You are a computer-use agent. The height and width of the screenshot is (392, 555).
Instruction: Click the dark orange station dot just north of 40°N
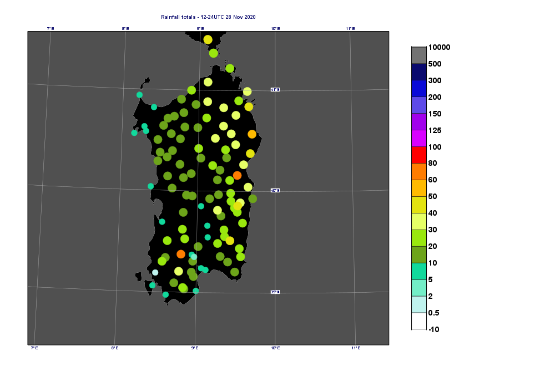pyautogui.click(x=237, y=175)
